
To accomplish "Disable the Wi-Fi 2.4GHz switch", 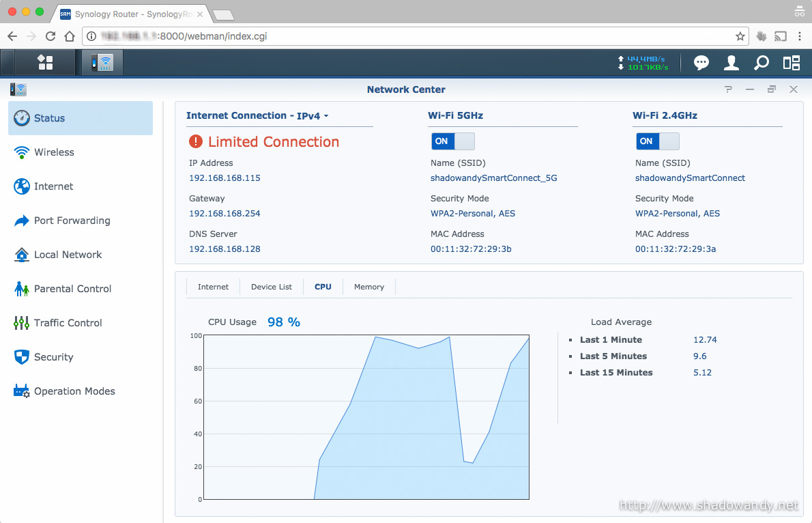I will (657, 141).
